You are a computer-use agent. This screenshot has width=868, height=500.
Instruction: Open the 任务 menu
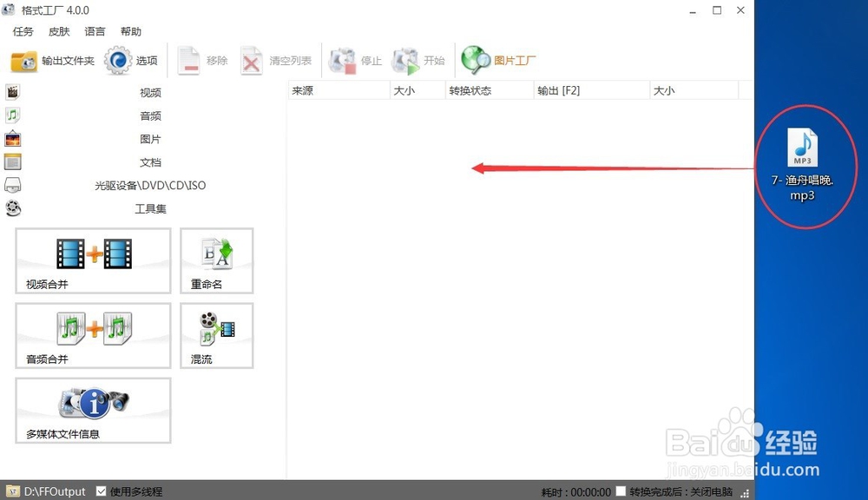coord(22,31)
